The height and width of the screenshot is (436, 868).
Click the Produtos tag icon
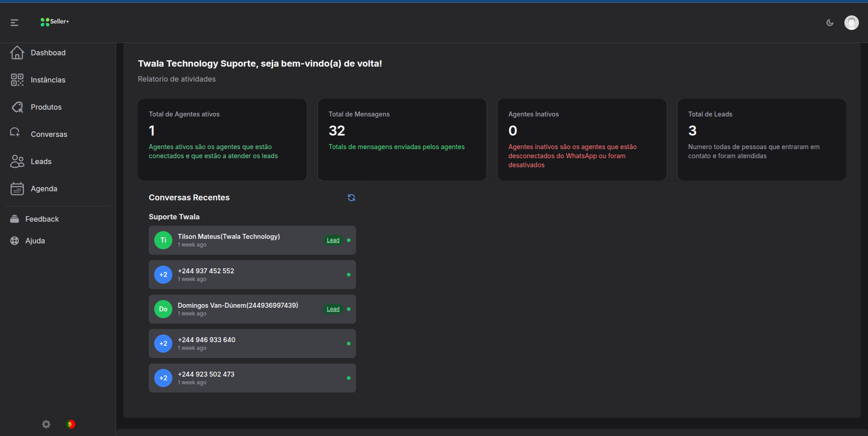coord(17,107)
